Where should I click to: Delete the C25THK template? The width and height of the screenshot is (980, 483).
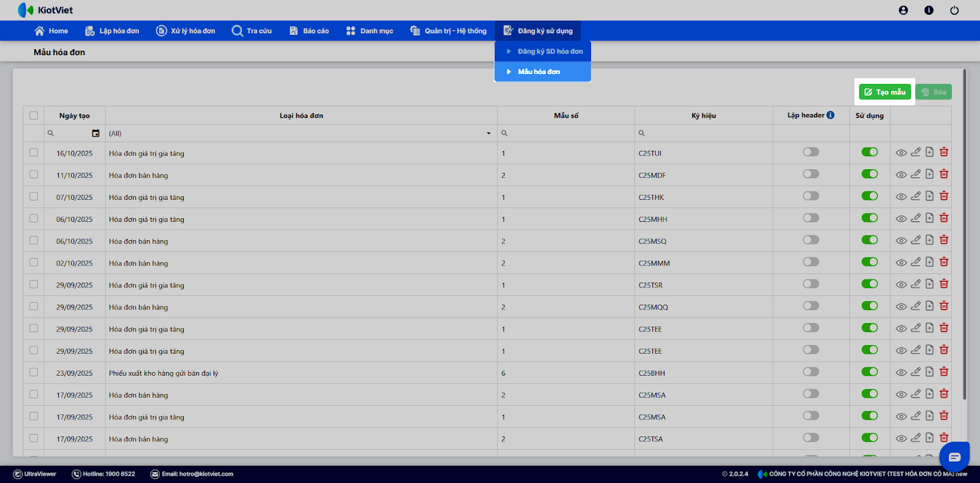944,196
